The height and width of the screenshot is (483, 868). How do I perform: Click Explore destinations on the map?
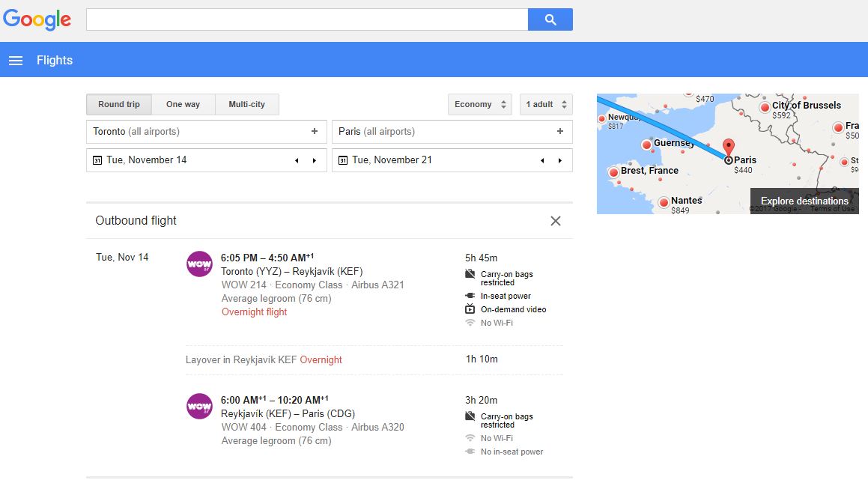804,201
